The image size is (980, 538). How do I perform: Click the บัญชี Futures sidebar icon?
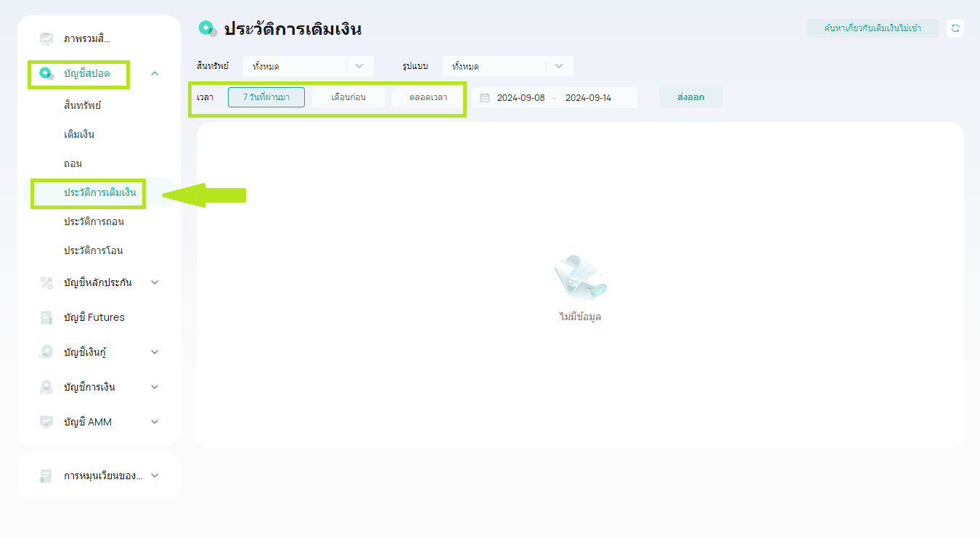[x=46, y=317]
